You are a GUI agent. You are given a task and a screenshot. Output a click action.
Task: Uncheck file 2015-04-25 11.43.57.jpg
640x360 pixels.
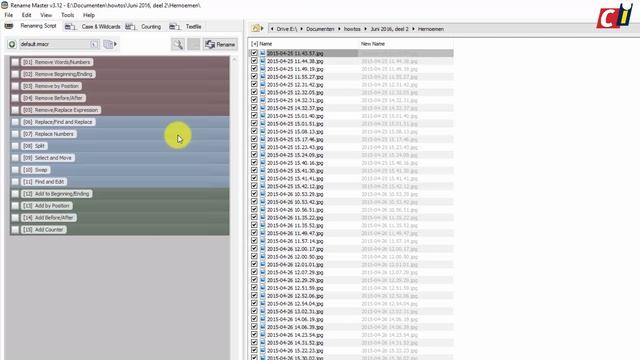coord(254,53)
